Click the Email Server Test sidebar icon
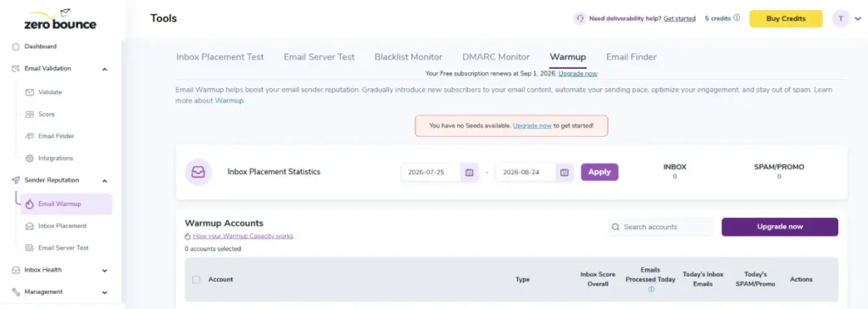Viewport: 868px width, 309px height. coord(30,248)
